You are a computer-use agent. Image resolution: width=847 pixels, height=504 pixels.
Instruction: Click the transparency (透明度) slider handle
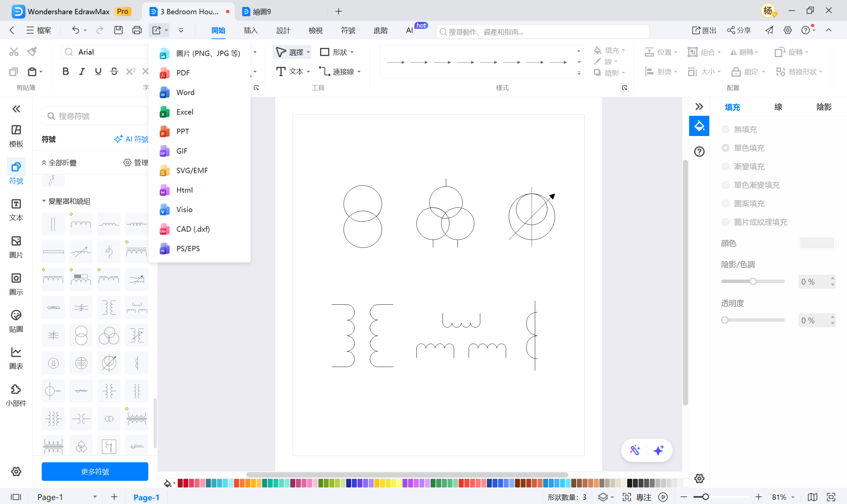pyautogui.click(x=725, y=320)
